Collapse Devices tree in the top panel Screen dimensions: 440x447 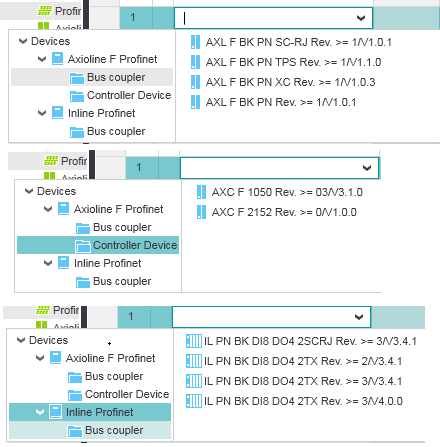click(x=23, y=41)
